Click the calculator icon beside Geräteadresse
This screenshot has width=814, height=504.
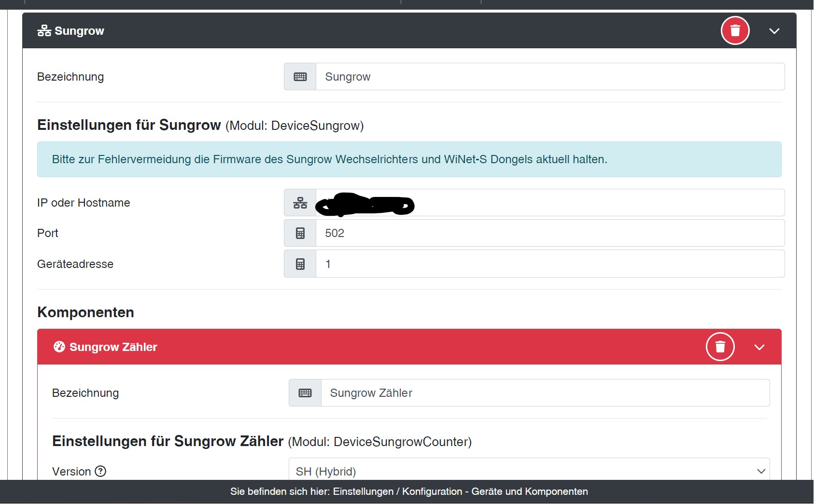(300, 264)
